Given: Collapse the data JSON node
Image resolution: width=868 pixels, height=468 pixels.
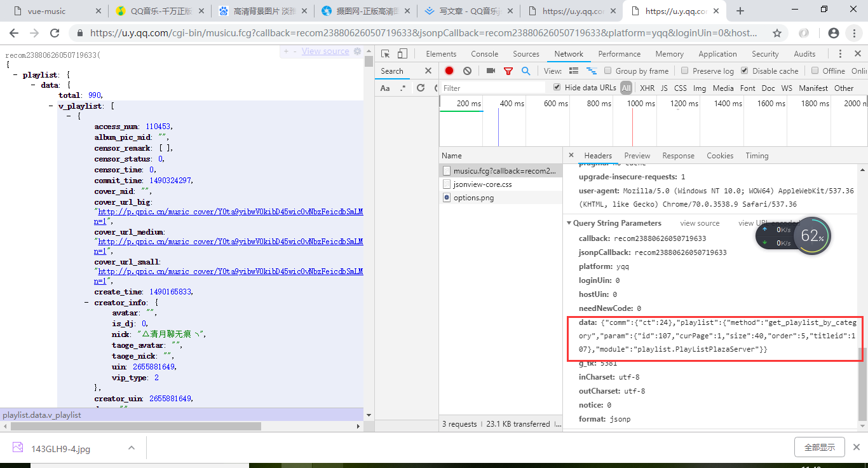Looking at the screenshot, I should 34,85.
